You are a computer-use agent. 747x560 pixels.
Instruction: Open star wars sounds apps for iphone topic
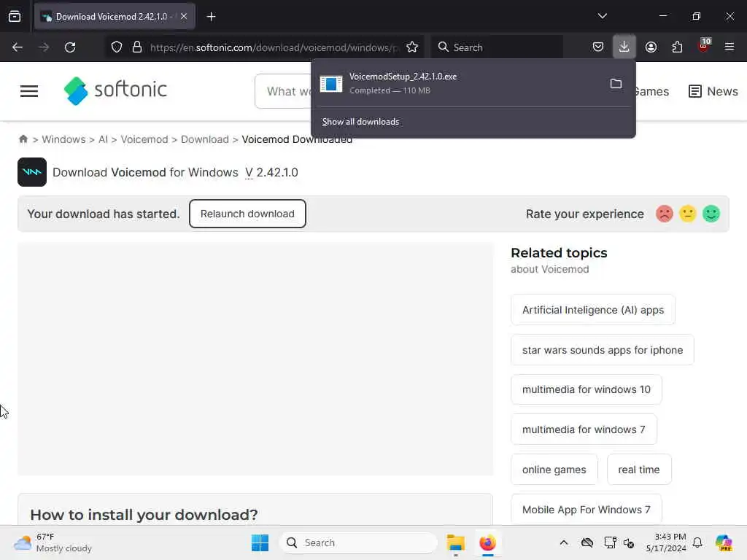(603, 350)
